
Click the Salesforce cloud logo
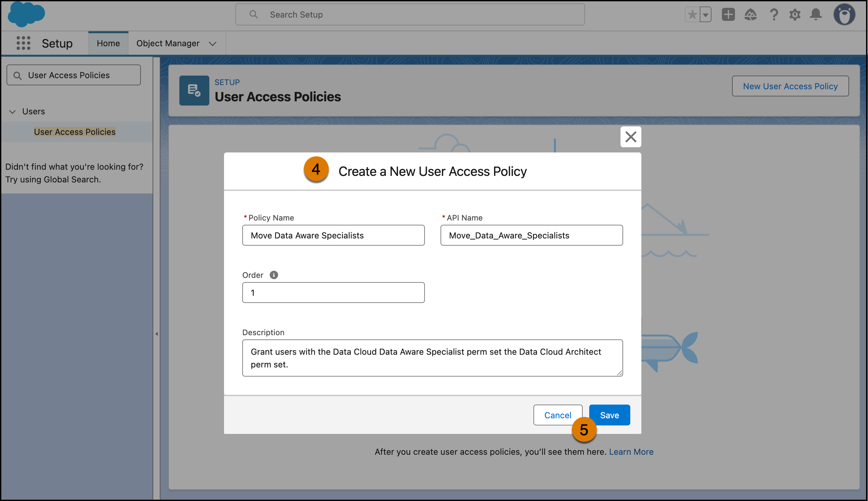point(26,14)
